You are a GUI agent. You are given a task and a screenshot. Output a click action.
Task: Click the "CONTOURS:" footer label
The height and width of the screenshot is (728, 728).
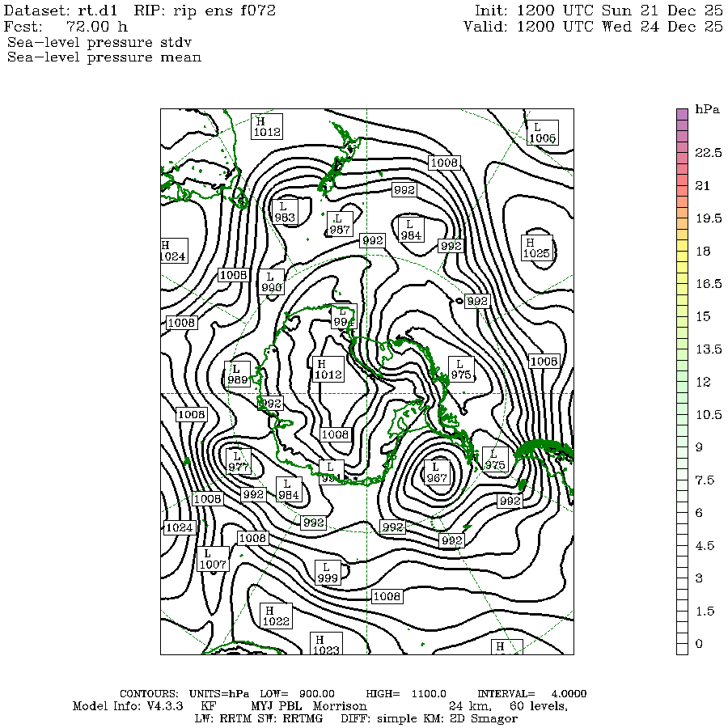pyautogui.click(x=149, y=694)
